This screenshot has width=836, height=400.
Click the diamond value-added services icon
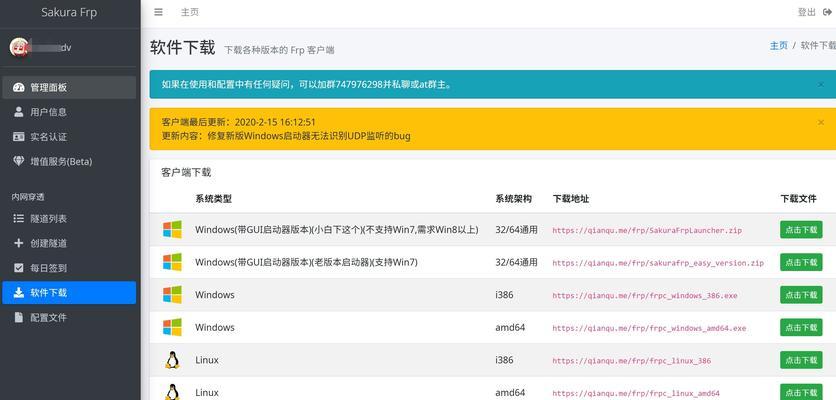point(19,161)
